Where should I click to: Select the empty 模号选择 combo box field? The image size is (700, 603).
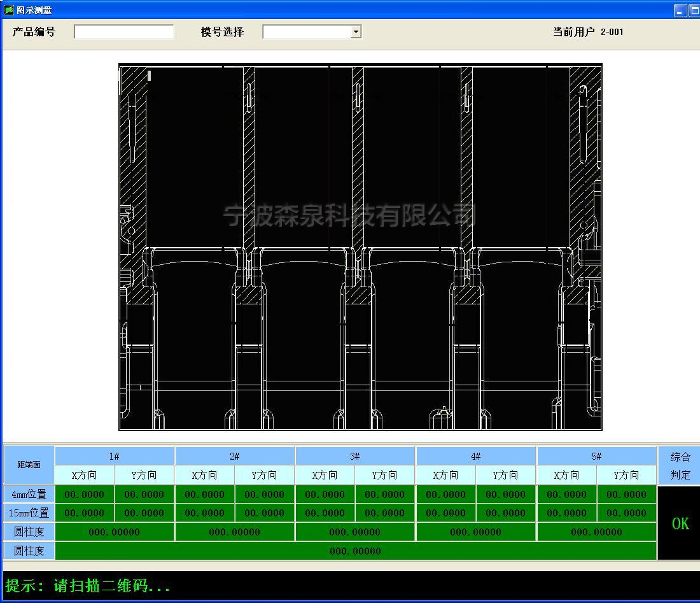[x=305, y=32]
